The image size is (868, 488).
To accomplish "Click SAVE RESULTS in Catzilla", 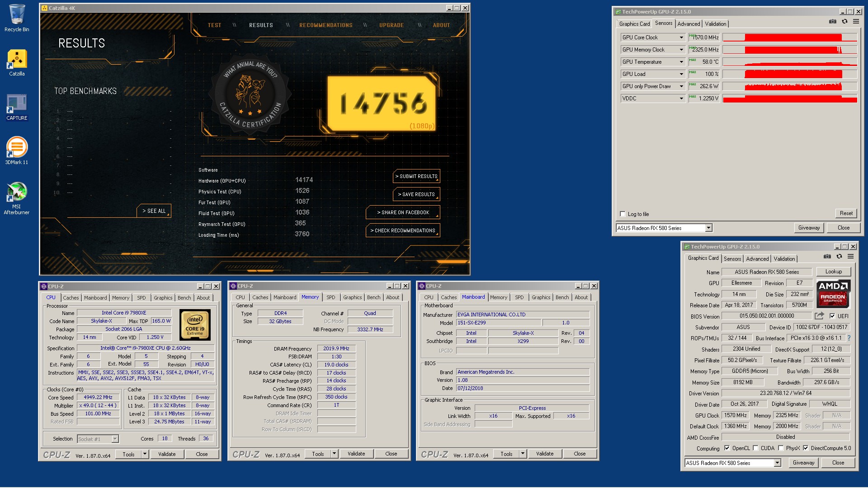I will (x=416, y=194).
